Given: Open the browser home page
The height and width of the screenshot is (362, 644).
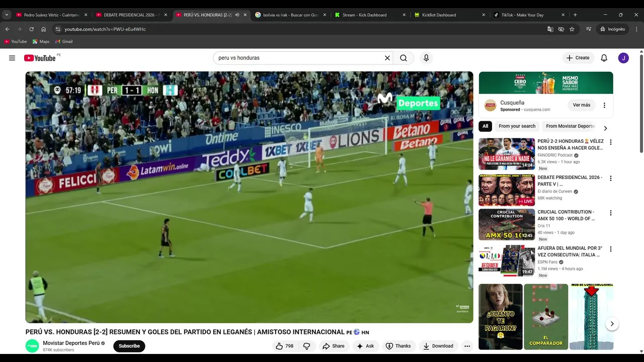Looking at the screenshot, I should (44, 29).
